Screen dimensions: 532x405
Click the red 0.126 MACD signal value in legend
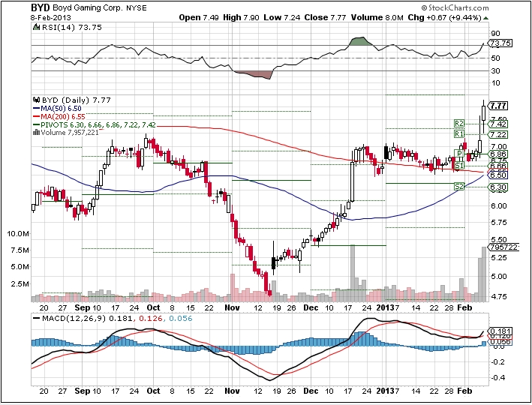[150, 319]
